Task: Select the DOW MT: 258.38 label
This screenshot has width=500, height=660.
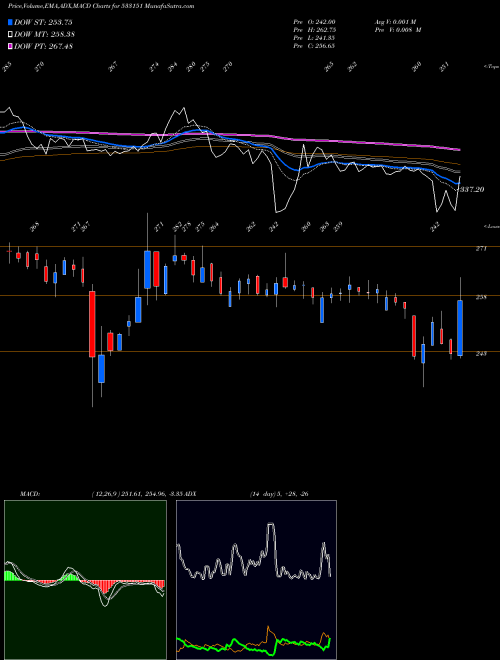Action: 45,35
